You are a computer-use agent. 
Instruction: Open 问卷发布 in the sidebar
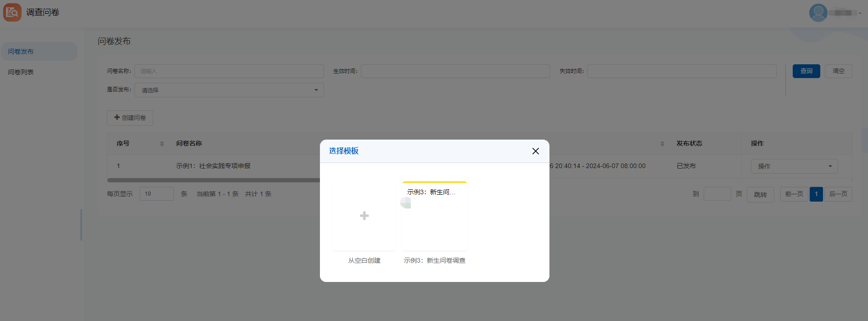pos(21,51)
